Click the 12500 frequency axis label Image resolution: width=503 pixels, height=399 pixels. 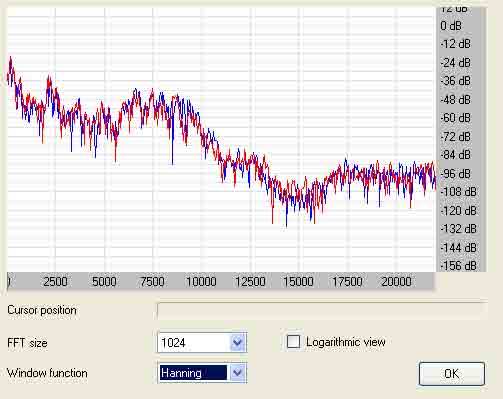[x=250, y=282]
